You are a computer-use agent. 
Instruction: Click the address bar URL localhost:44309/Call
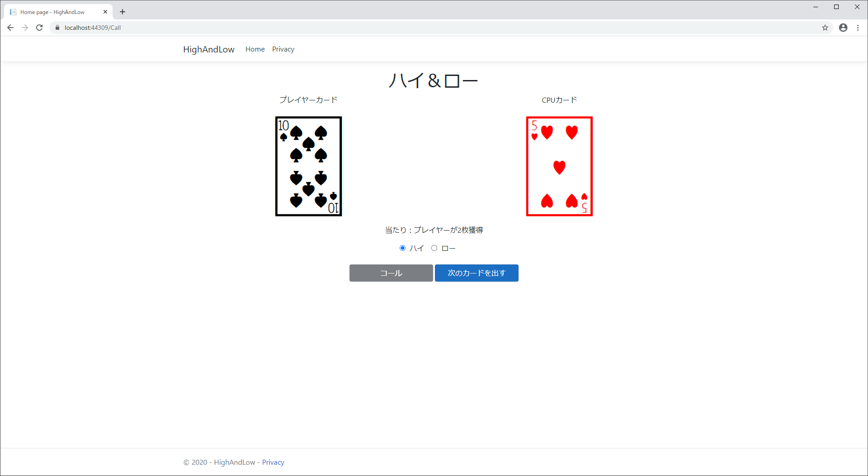[x=93, y=28]
